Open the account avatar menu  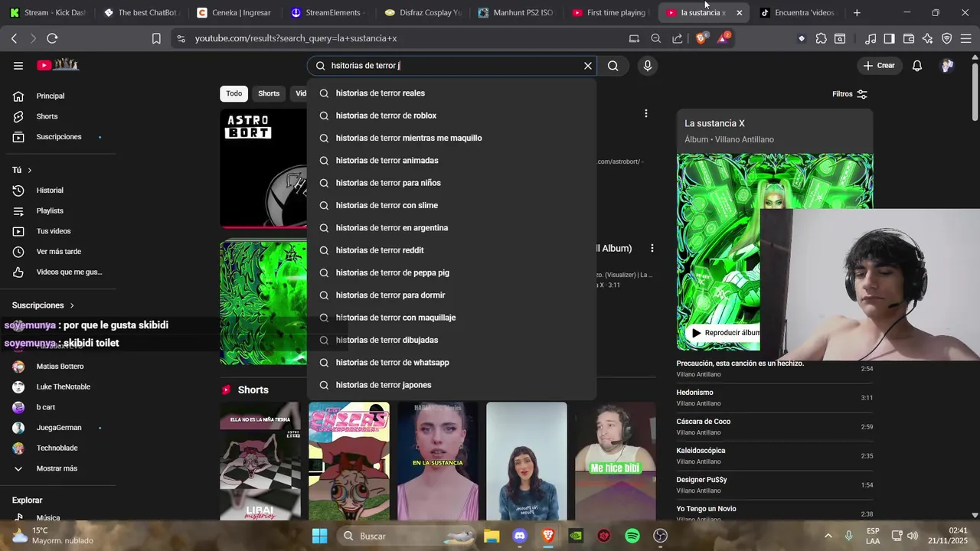tap(947, 66)
